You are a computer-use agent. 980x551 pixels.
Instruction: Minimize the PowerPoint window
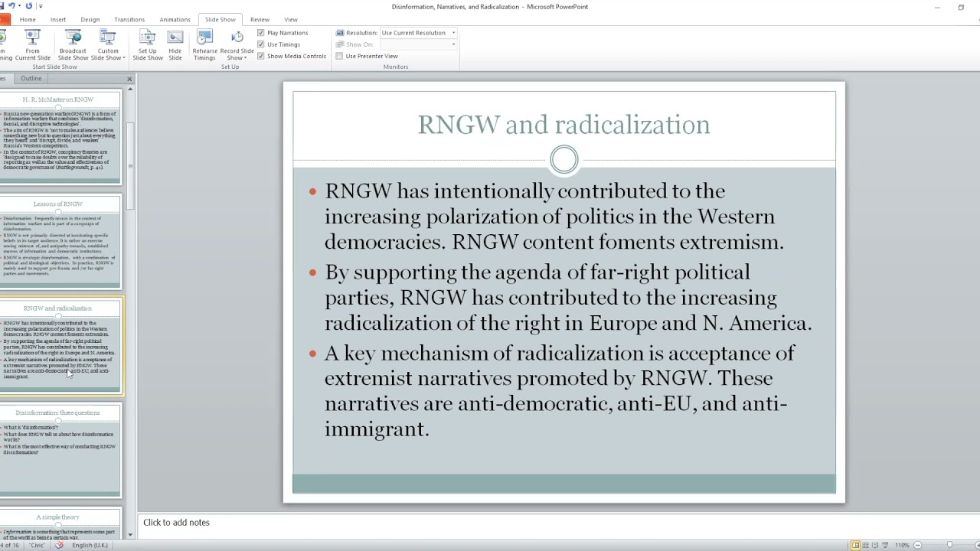click(x=937, y=7)
